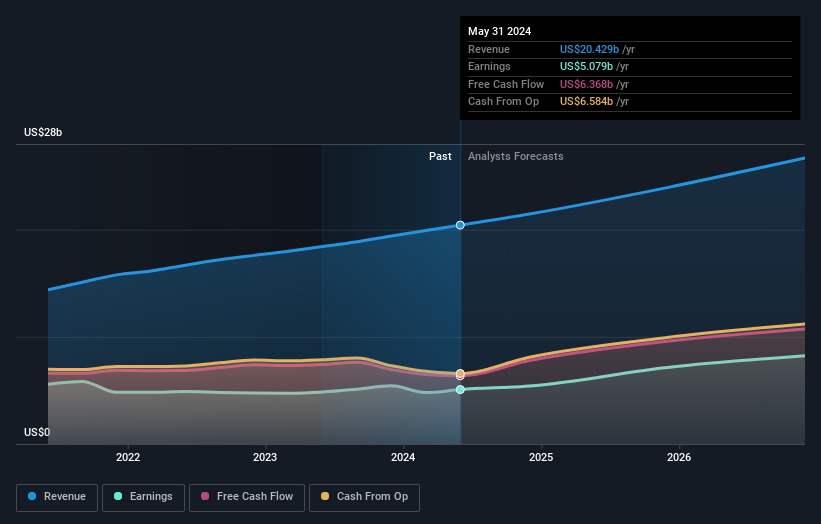Select the 2023 x-axis label

tap(265, 458)
